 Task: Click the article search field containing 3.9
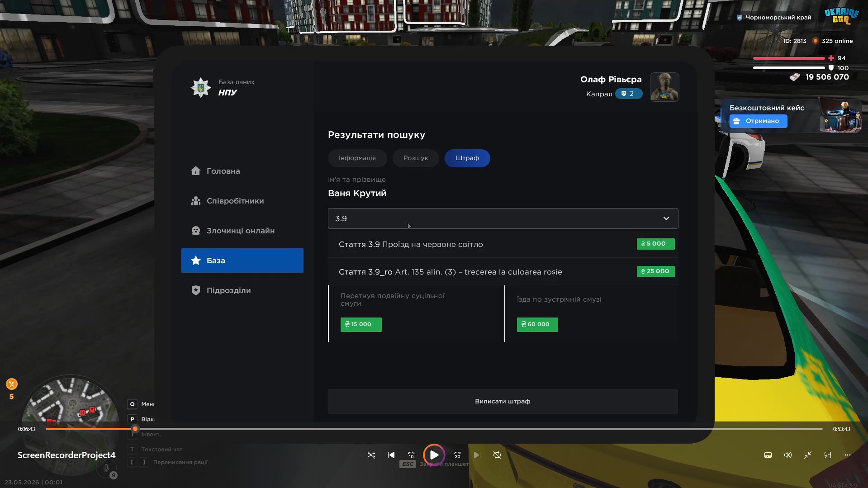503,218
